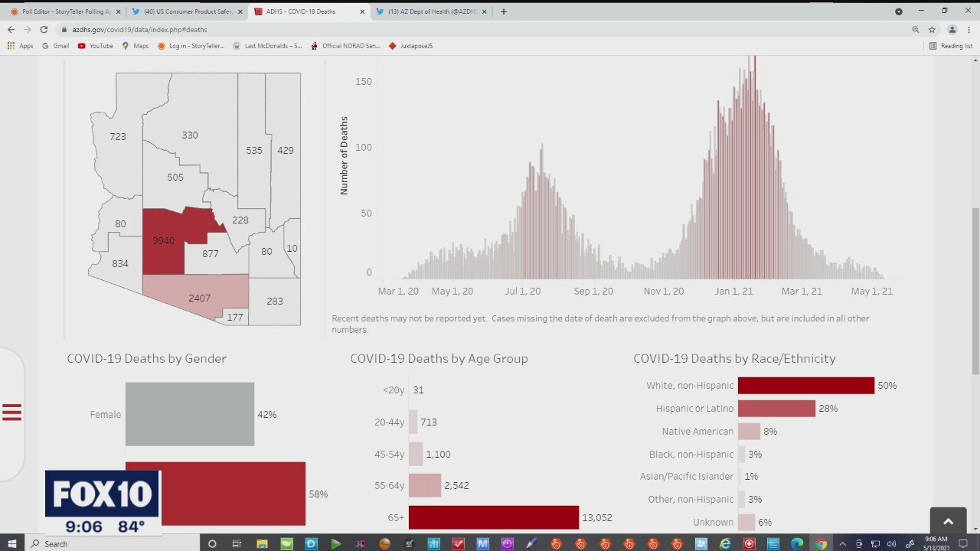The height and width of the screenshot is (551, 980).
Task: Launch Microsoft Edge from the taskbar
Action: 796,543
